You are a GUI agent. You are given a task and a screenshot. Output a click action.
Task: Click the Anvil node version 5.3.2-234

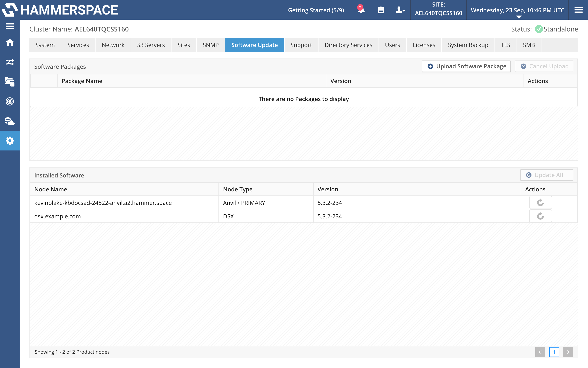330,202
